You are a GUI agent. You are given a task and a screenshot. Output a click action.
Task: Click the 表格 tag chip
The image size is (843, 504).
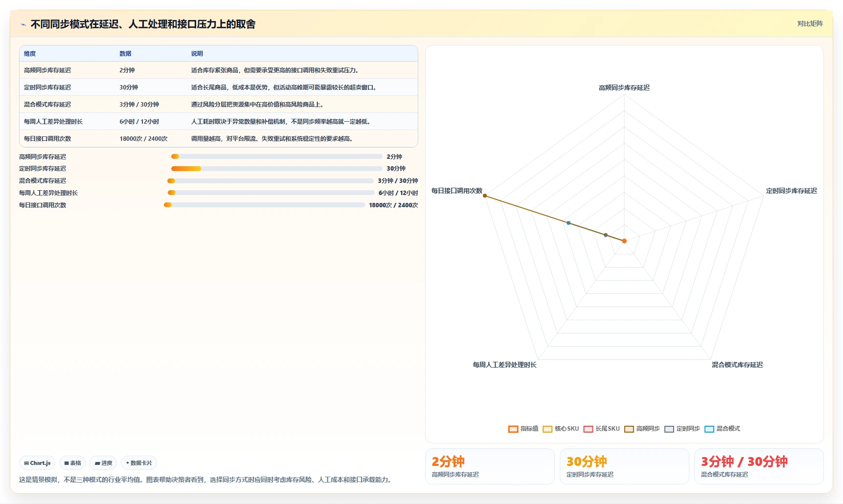(72, 463)
